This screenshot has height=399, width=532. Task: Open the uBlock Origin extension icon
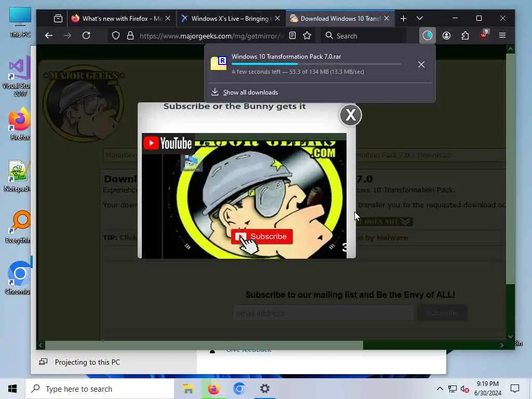click(484, 35)
